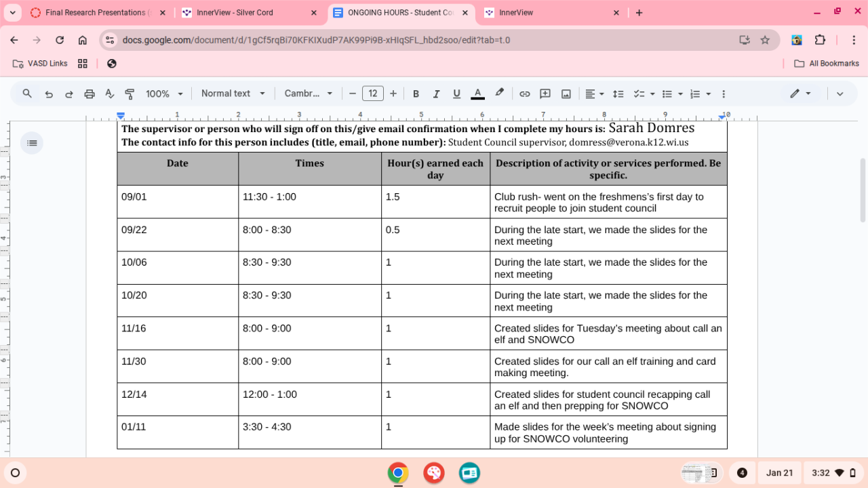
Task: Increase font size with plus button
Action: tap(393, 94)
